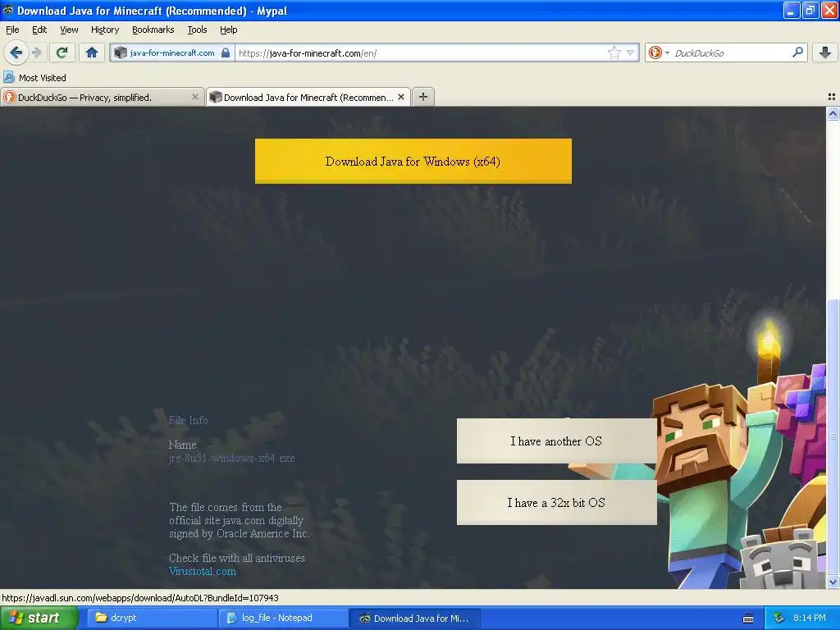Open the File menu
840x630 pixels.
click(x=12, y=30)
